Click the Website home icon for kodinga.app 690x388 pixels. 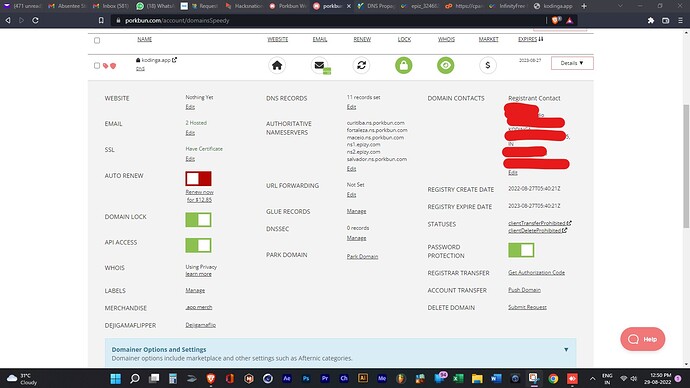277,66
